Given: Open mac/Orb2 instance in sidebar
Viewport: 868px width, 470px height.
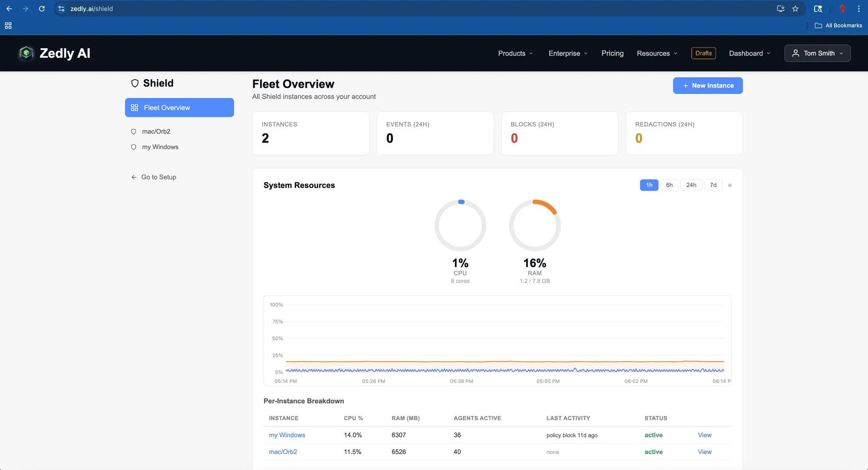Looking at the screenshot, I should [x=156, y=131].
